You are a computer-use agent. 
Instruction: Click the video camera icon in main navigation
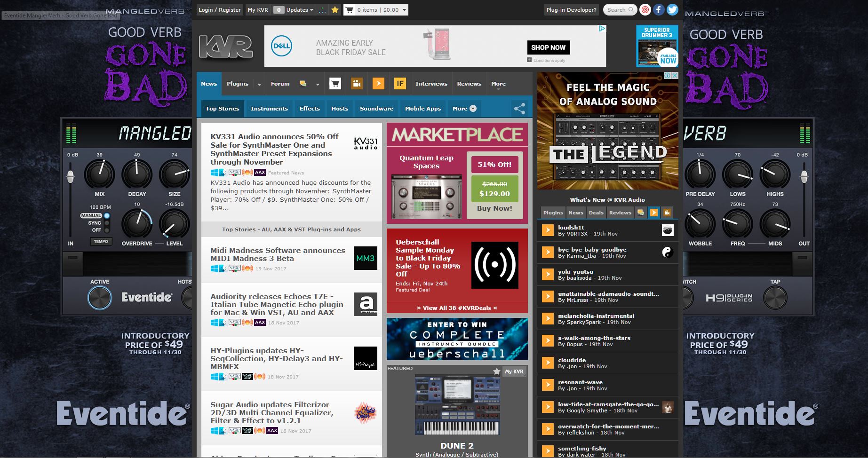[x=357, y=84]
